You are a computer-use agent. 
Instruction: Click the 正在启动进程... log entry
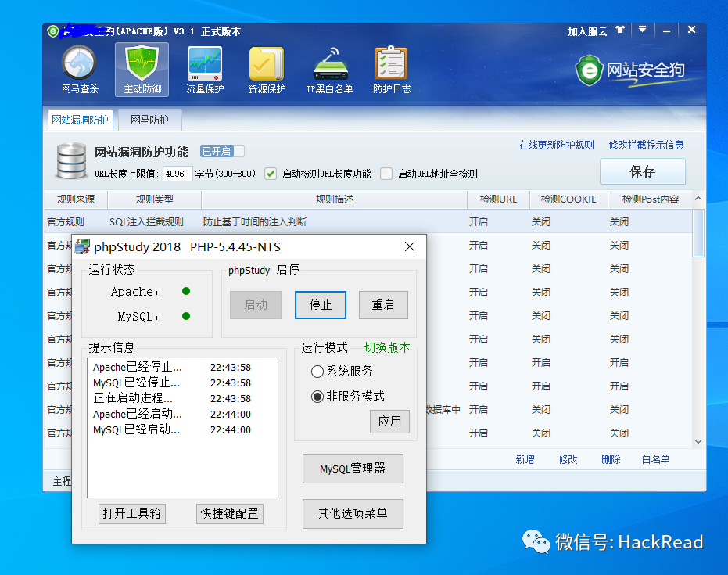coord(172,398)
